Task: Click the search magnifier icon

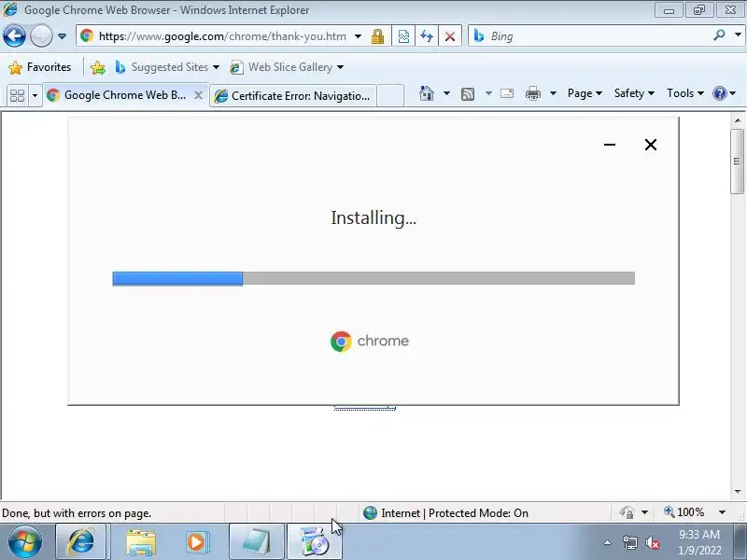Action: (719, 35)
